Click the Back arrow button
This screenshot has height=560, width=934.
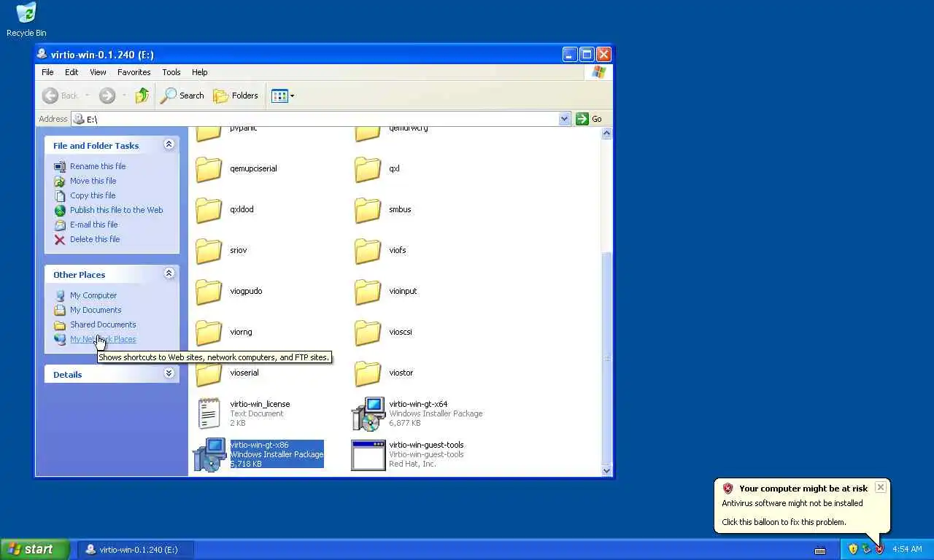[61, 96]
